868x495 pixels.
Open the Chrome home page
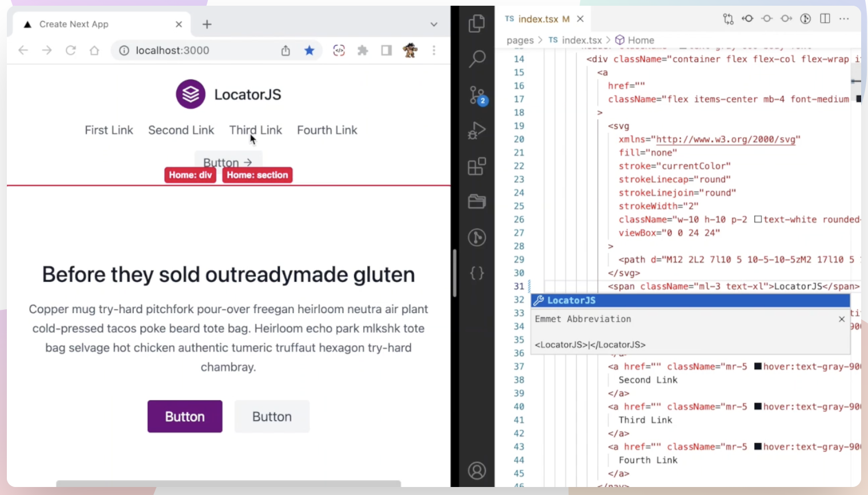94,50
